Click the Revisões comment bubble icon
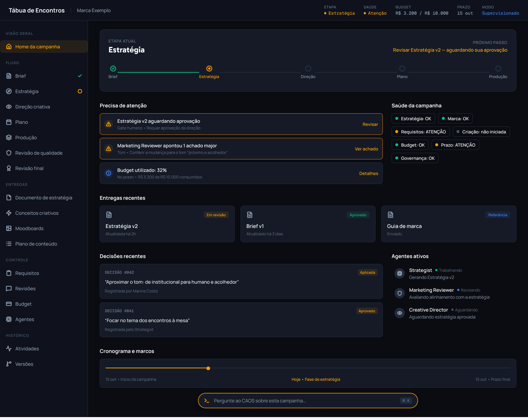Image resolution: width=528 pixels, height=420 pixels. (9, 288)
